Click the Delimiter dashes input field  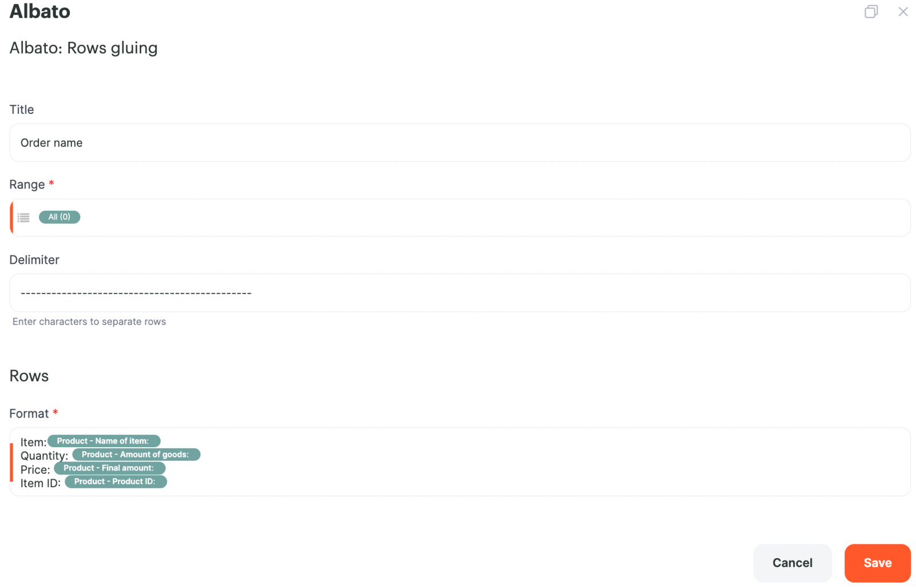(x=460, y=293)
